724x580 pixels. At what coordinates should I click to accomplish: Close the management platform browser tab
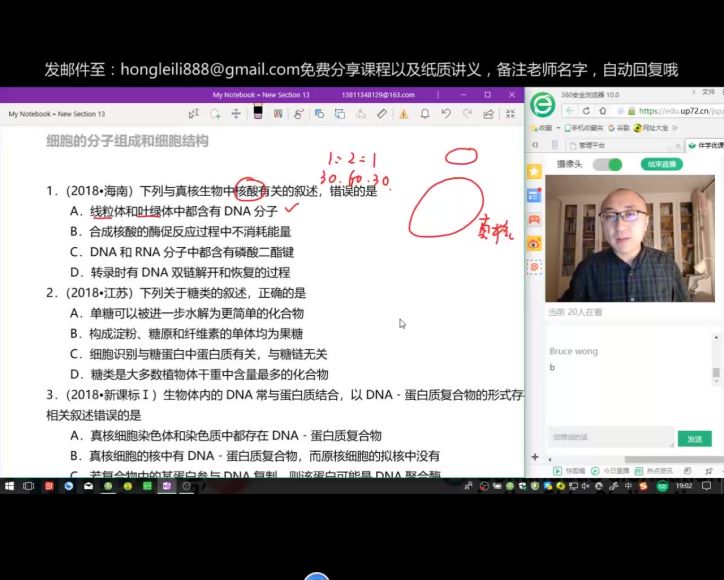[677, 145]
